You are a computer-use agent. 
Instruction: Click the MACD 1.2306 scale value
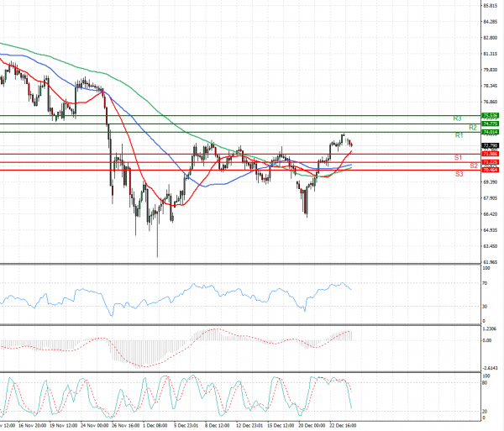pyautogui.click(x=490, y=329)
